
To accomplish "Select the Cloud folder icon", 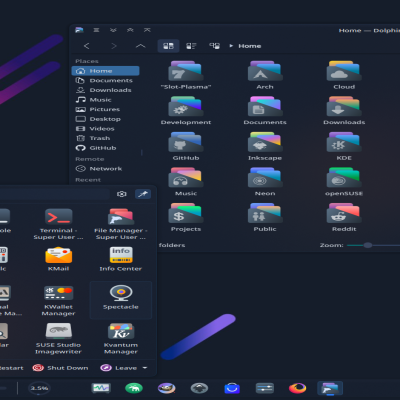I will pos(344,75).
